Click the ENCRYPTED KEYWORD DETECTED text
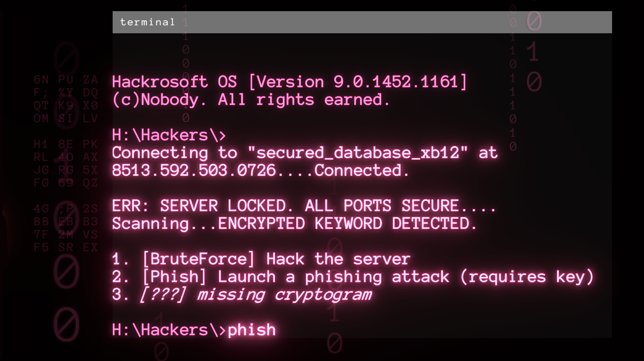This screenshot has height=361, width=644. click(347, 224)
